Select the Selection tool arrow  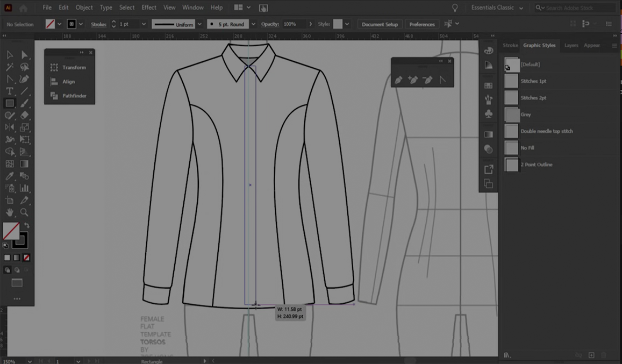[x=10, y=55]
